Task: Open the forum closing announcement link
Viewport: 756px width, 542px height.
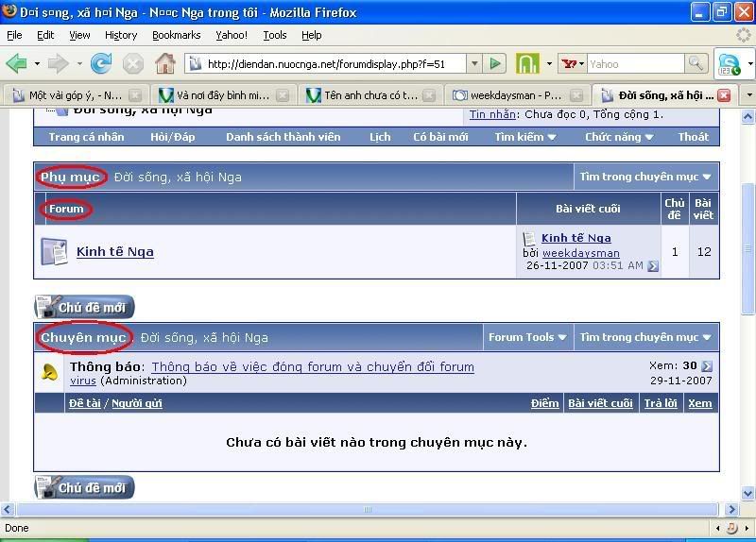Action: pyautogui.click(x=313, y=366)
